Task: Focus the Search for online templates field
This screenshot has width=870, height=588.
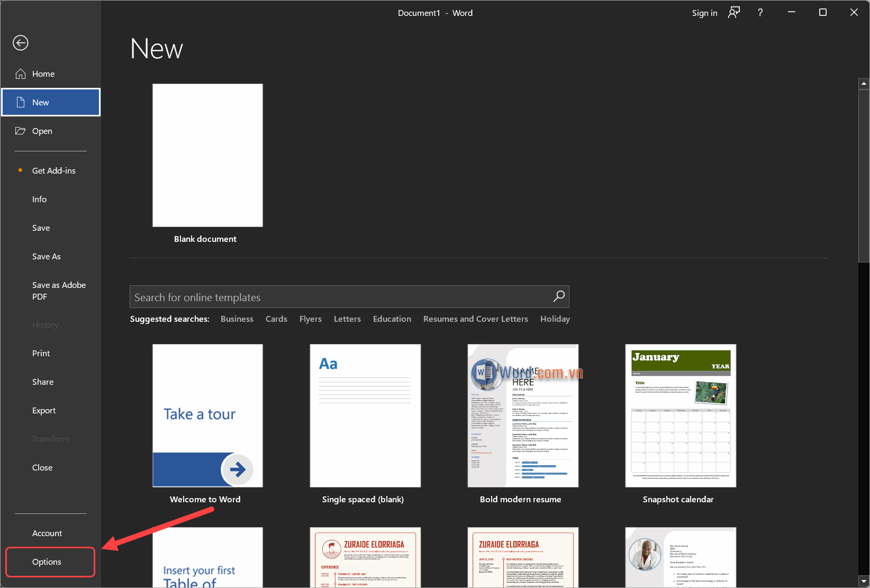Action: (349, 297)
